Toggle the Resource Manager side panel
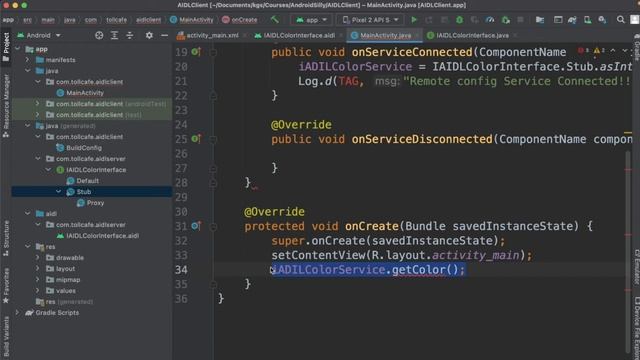 6,106
